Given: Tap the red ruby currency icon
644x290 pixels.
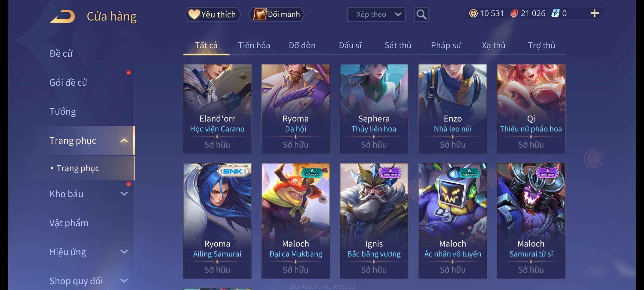Looking at the screenshot, I should coord(514,13).
